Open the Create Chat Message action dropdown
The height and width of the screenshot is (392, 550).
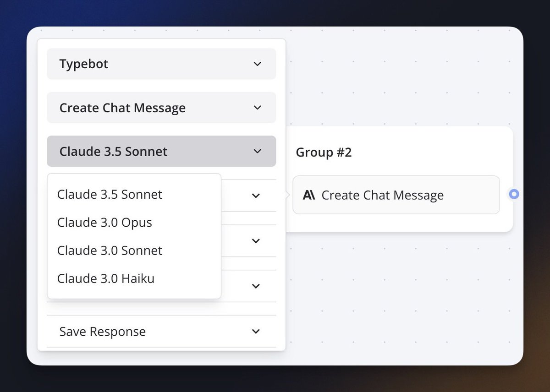pos(161,108)
